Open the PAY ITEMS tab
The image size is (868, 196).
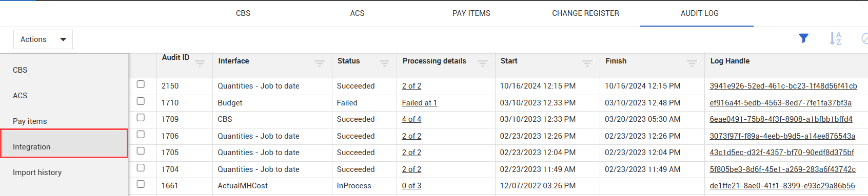click(471, 13)
